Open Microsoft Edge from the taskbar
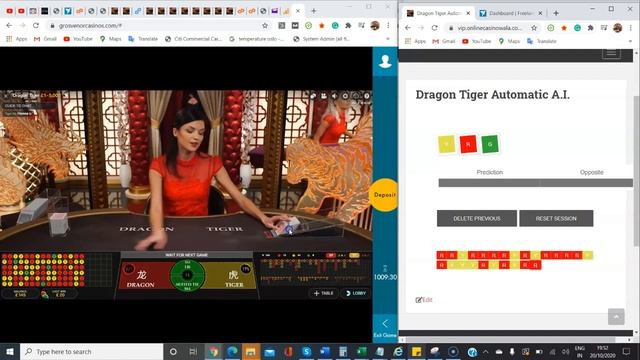The height and width of the screenshot is (360, 640). (232, 351)
